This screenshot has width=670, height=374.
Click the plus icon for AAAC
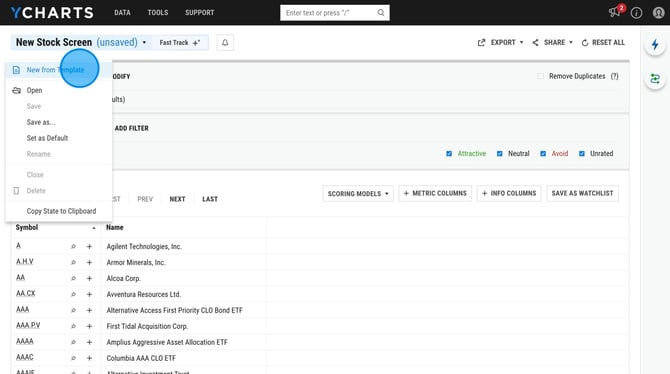(89, 358)
